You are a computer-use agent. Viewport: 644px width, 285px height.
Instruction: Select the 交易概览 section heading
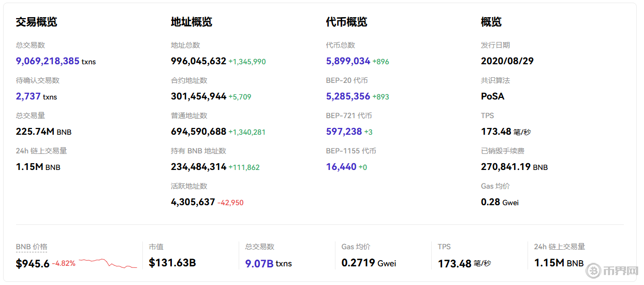36,22
